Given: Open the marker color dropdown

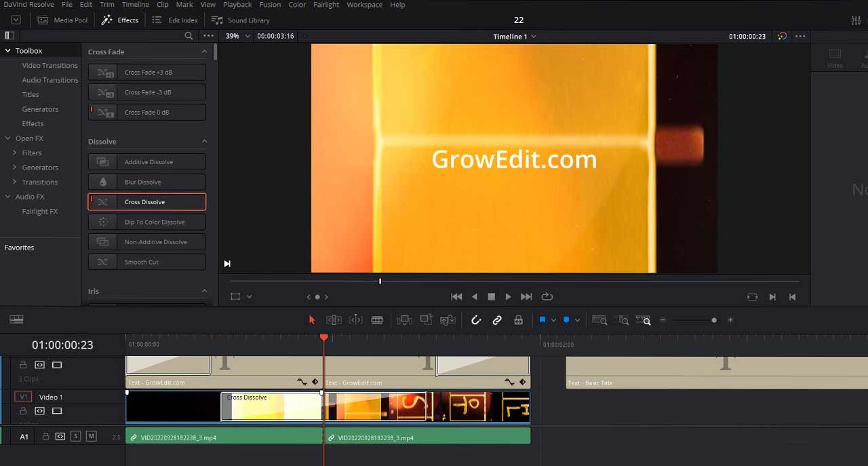Looking at the screenshot, I should coord(577,320).
